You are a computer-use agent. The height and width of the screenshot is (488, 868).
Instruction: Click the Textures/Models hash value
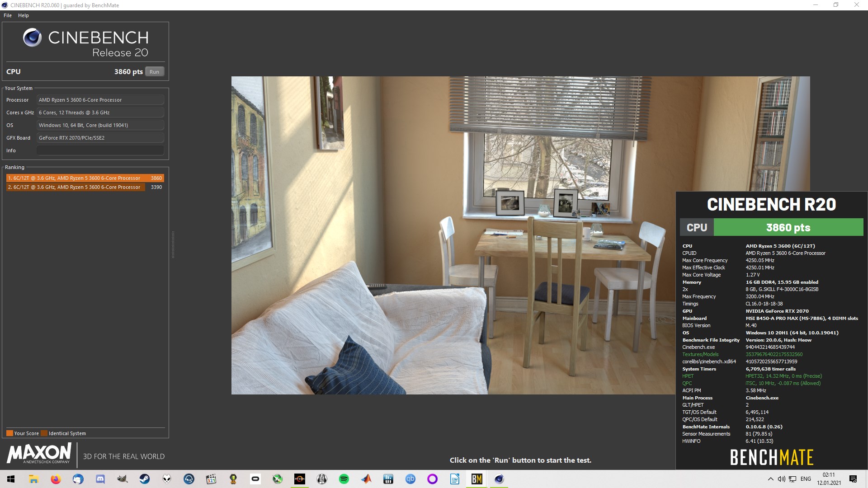pos(774,354)
